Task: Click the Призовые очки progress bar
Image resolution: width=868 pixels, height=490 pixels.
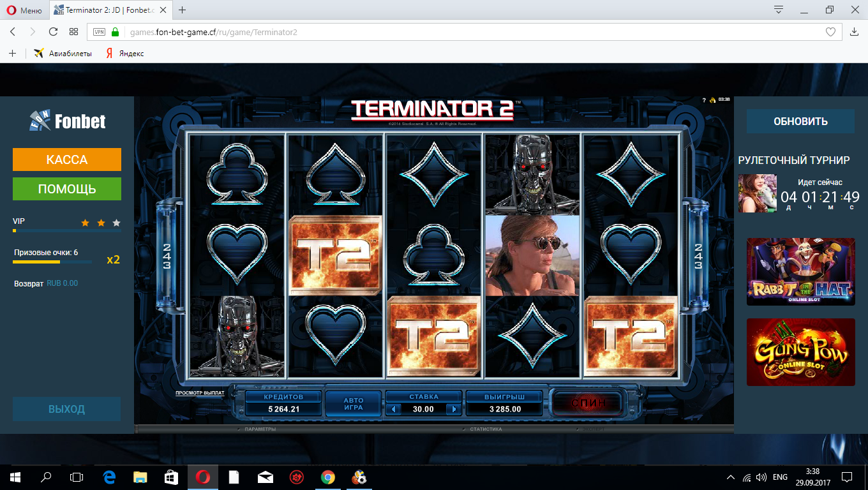Action: [52, 262]
